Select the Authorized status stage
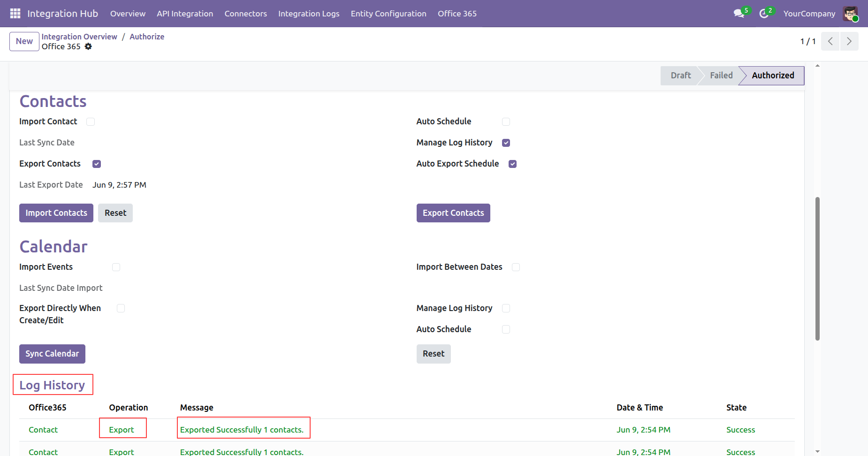Image resolution: width=868 pixels, height=456 pixels. (x=773, y=76)
